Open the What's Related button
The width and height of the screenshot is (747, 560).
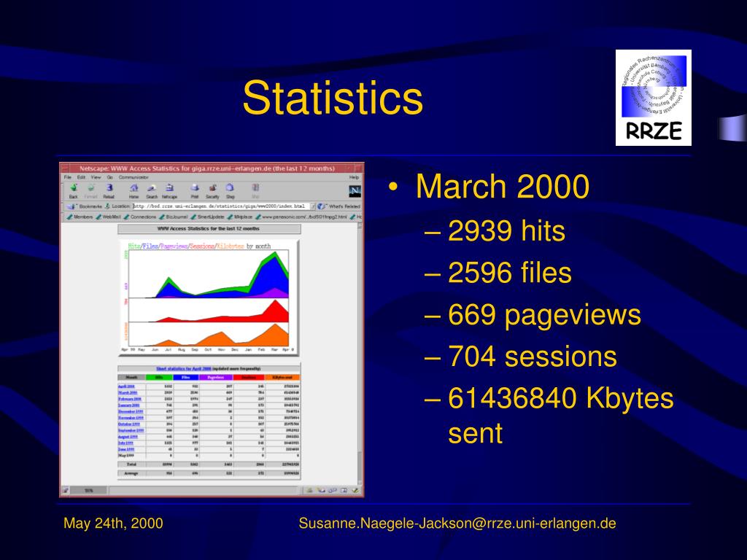click(x=339, y=206)
